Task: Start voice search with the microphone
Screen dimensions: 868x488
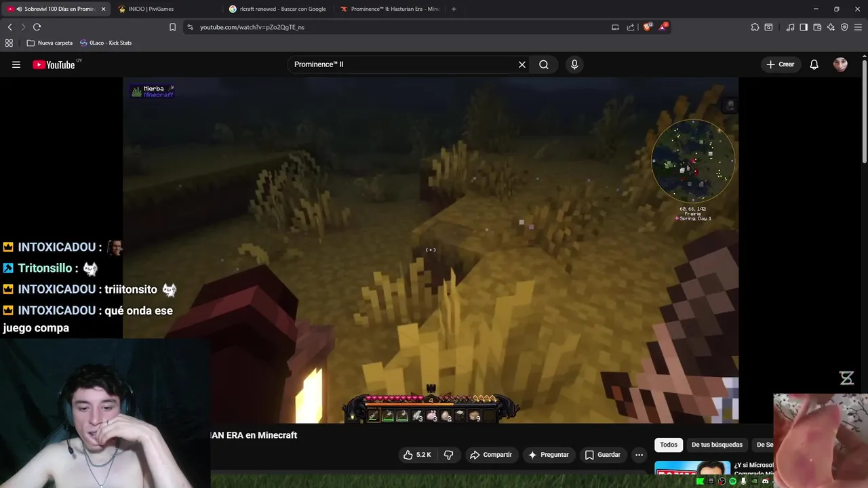Action: [574, 64]
